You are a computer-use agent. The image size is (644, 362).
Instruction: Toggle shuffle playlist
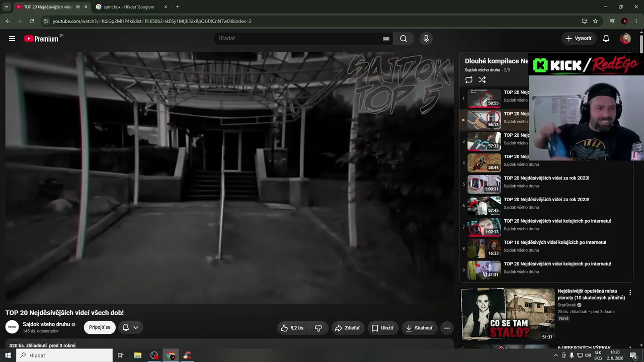[482, 80]
